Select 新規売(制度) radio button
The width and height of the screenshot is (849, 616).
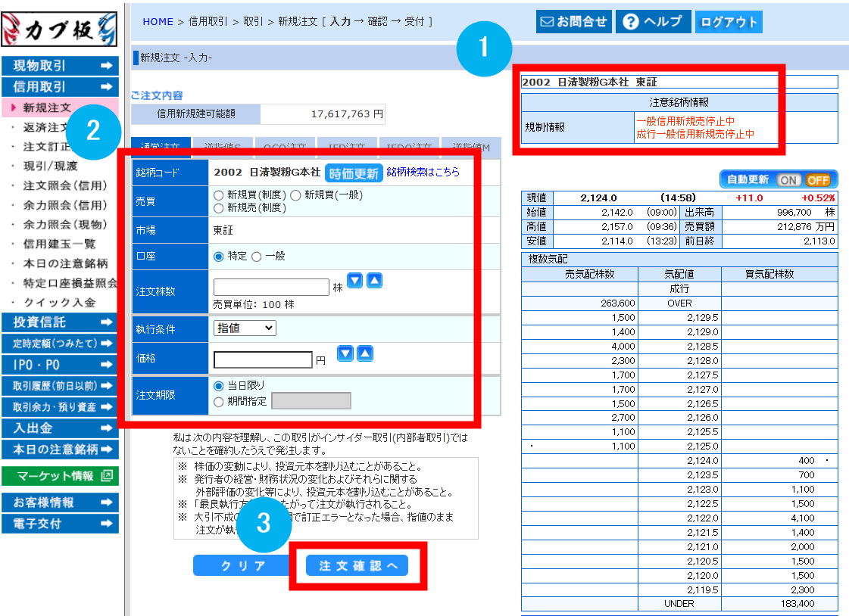pyautogui.click(x=220, y=207)
